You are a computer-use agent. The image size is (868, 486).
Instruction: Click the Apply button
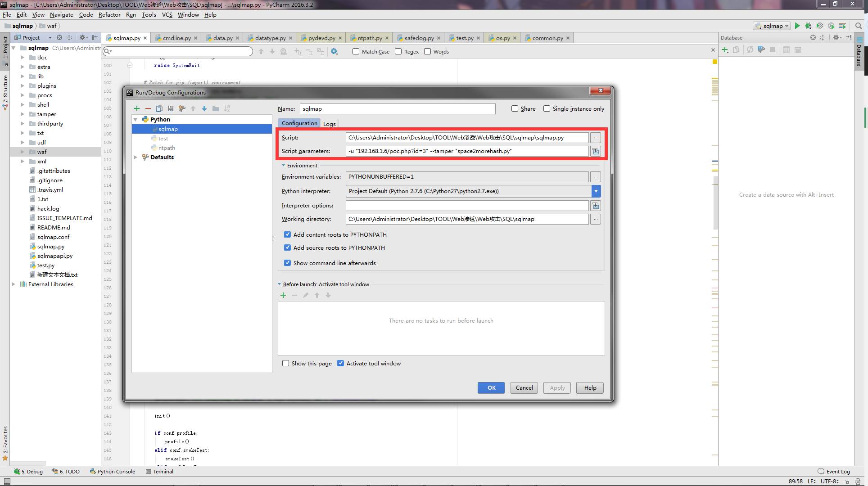click(x=557, y=388)
